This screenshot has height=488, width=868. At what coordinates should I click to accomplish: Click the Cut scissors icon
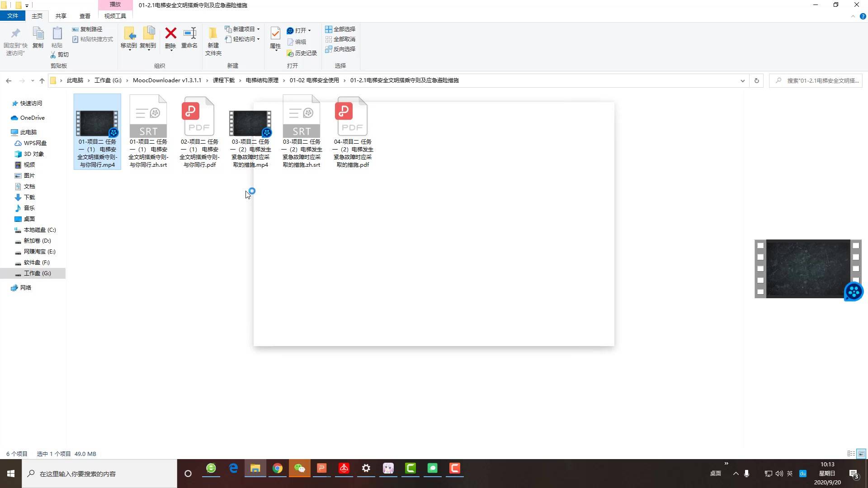coord(53,55)
